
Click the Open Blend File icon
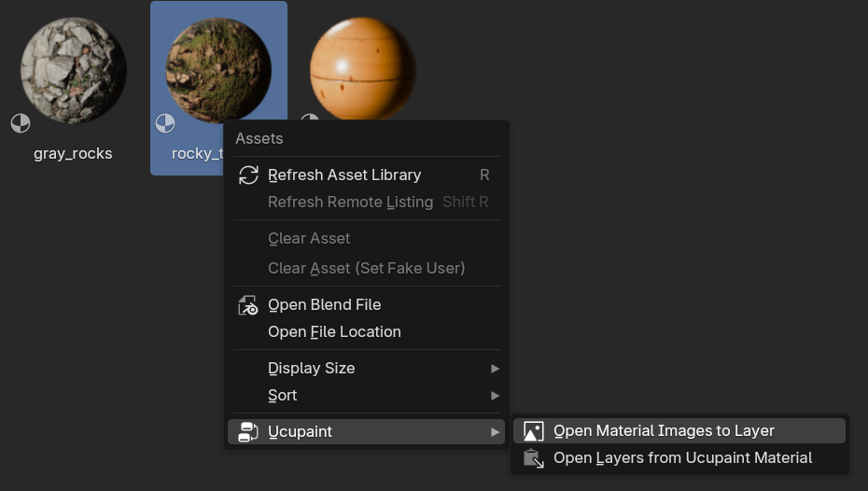click(x=248, y=305)
